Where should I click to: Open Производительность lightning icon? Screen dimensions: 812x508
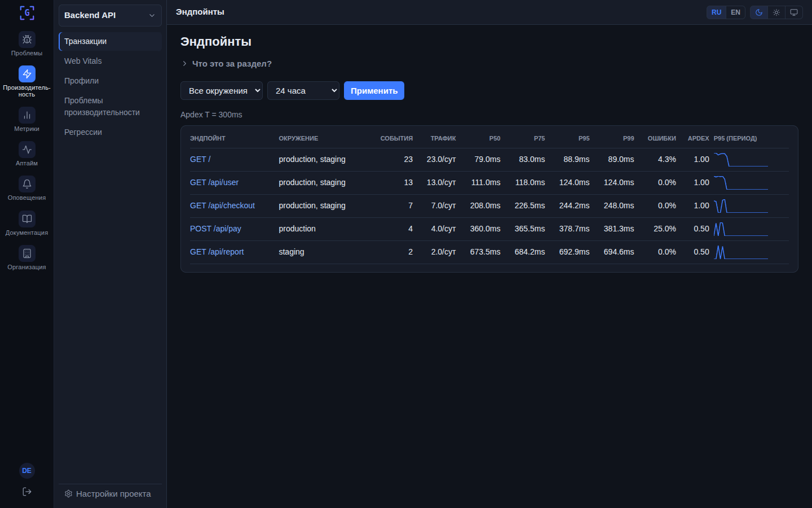point(27,74)
